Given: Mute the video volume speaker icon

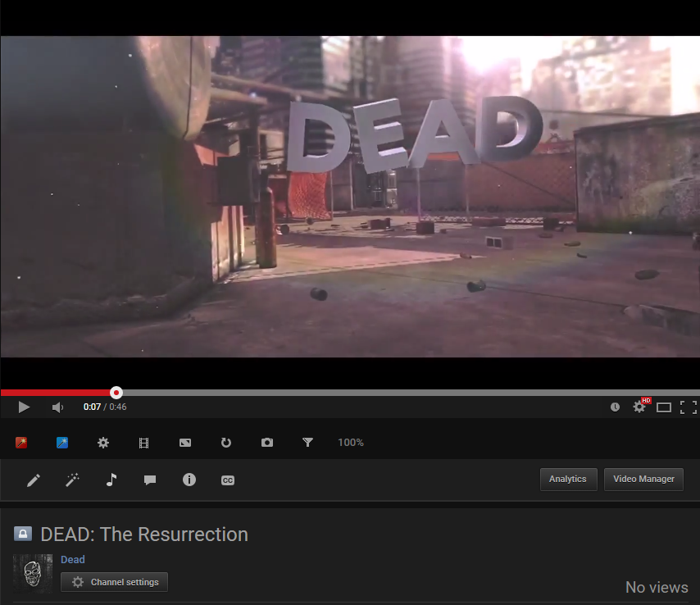Looking at the screenshot, I should (x=57, y=407).
